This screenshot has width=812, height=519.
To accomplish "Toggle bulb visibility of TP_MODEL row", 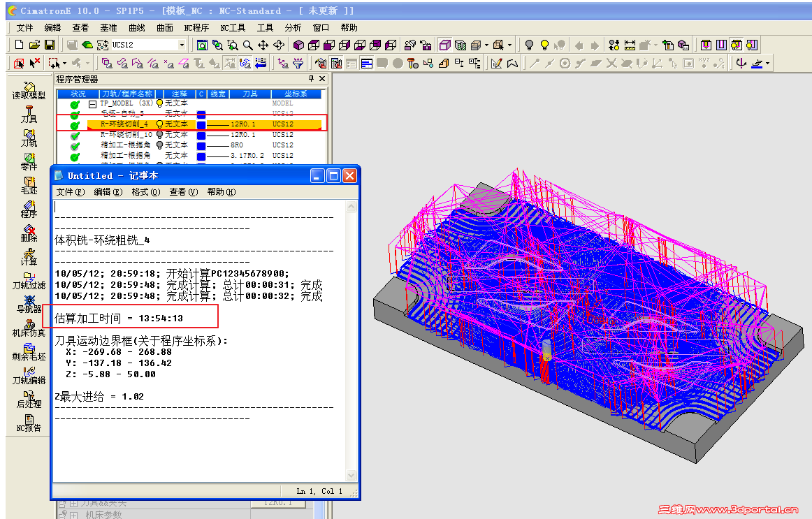I will (159, 103).
